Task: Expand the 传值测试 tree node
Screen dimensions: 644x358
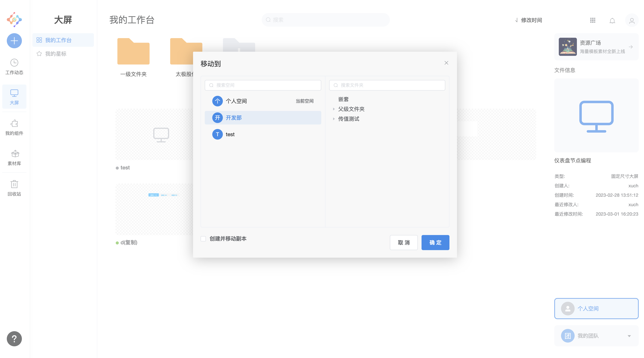Action: pyautogui.click(x=334, y=119)
